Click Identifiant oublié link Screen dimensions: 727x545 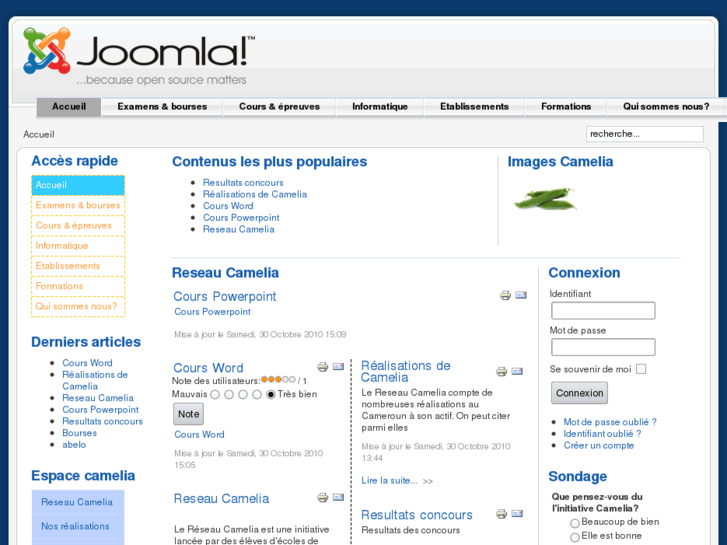(602, 434)
